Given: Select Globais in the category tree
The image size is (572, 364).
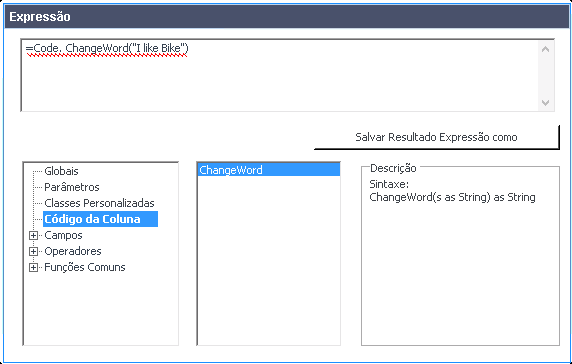Looking at the screenshot, I should click(x=61, y=171).
